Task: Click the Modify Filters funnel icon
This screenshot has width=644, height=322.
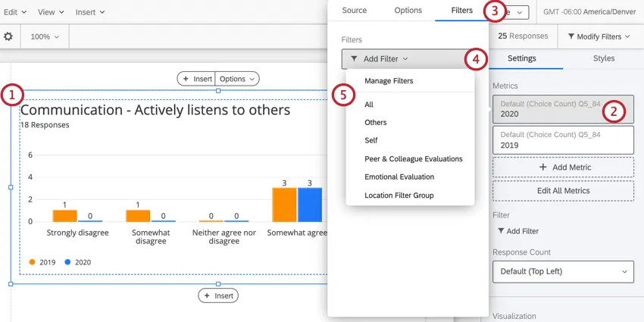Action: pyautogui.click(x=570, y=36)
